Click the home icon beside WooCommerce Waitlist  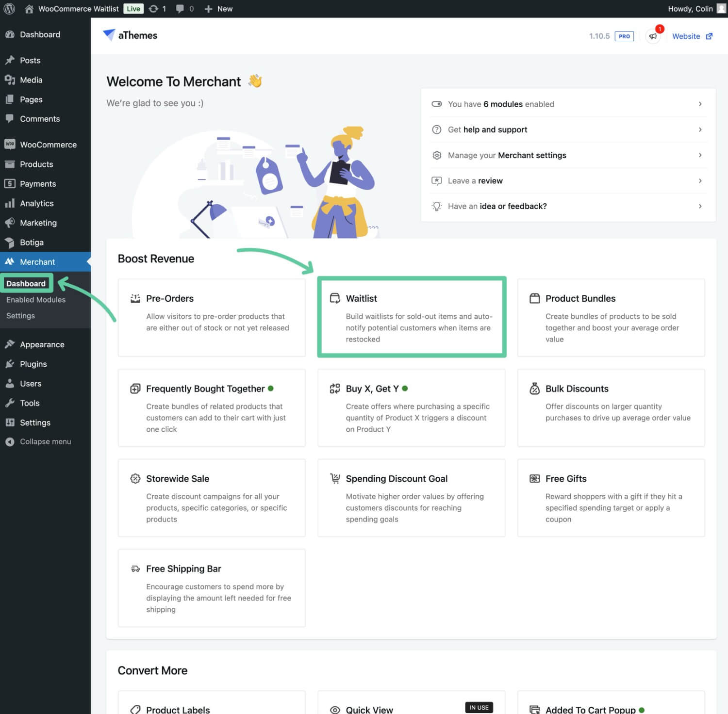[x=29, y=9]
